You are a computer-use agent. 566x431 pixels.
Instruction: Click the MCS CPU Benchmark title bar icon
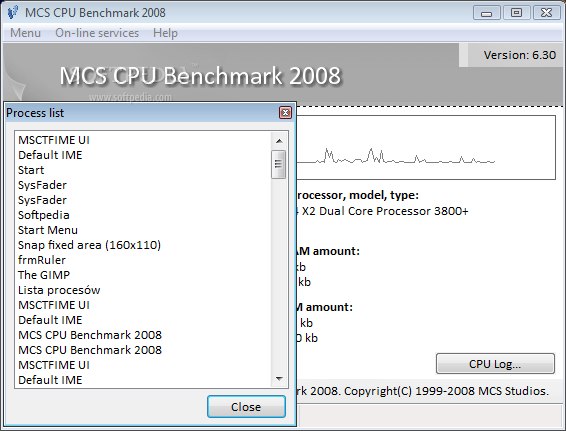[x=13, y=13]
